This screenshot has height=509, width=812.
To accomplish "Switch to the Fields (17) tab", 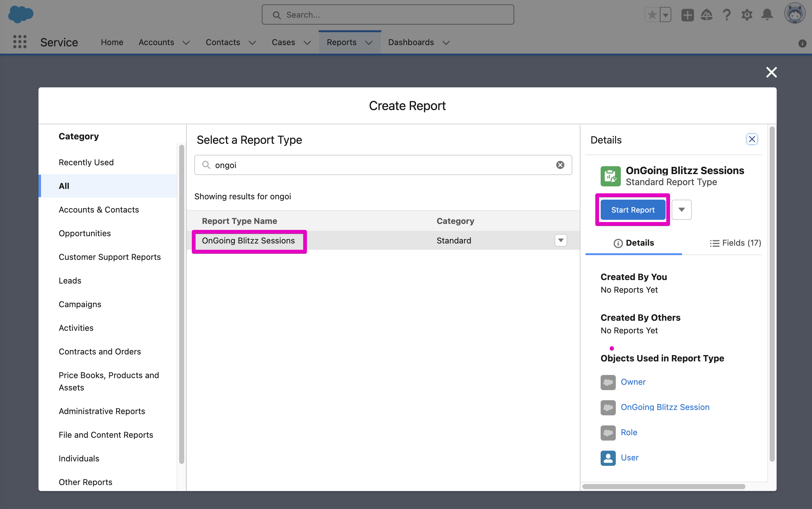I will 735,243.
